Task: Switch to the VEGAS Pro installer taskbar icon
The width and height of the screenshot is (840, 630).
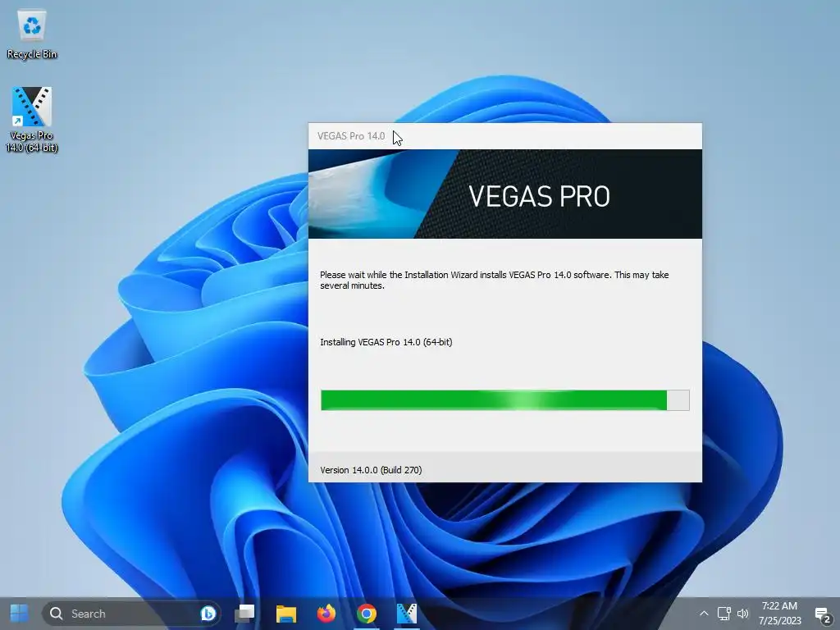Action: click(407, 614)
